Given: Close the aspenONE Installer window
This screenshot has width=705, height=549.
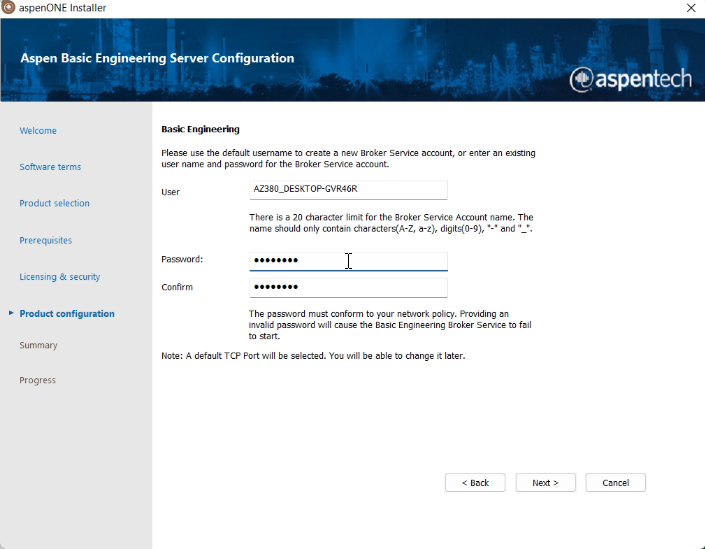Looking at the screenshot, I should tap(690, 8).
